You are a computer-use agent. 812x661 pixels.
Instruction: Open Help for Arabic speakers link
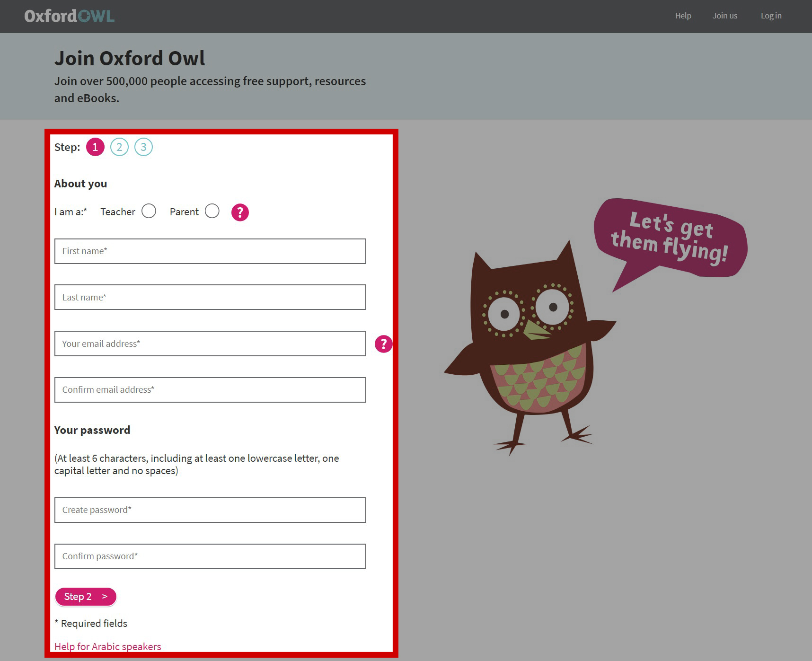tap(108, 646)
